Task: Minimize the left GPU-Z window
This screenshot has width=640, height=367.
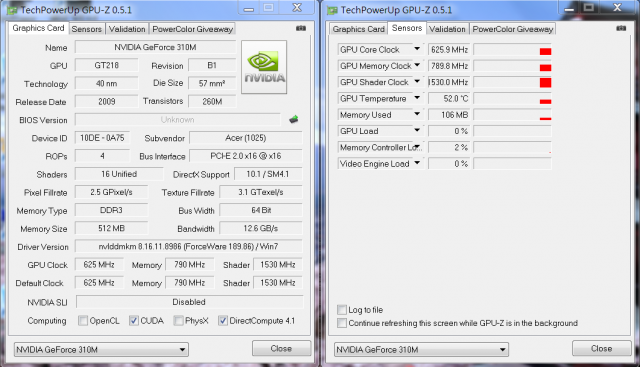Action: click(249, 8)
